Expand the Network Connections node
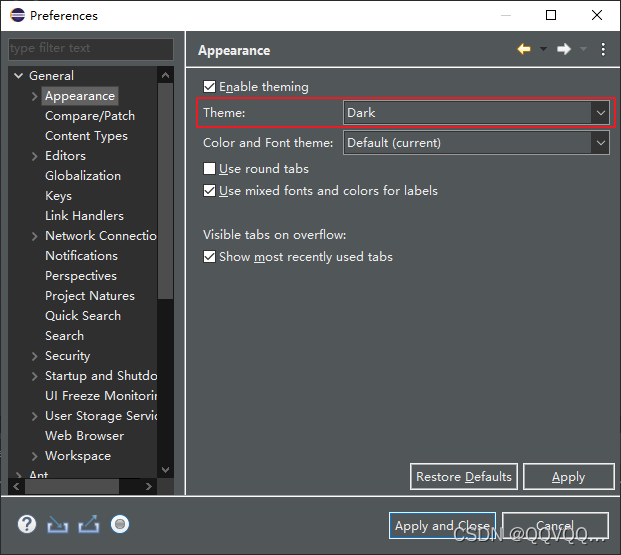Screen dimensions: 621x555 coord(34,236)
